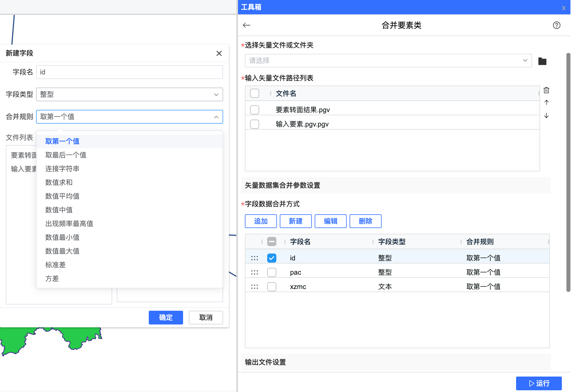Viewport: 571px width, 392px height.
Task: Delete selected files with the trash icon
Action: [x=546, y=90]
